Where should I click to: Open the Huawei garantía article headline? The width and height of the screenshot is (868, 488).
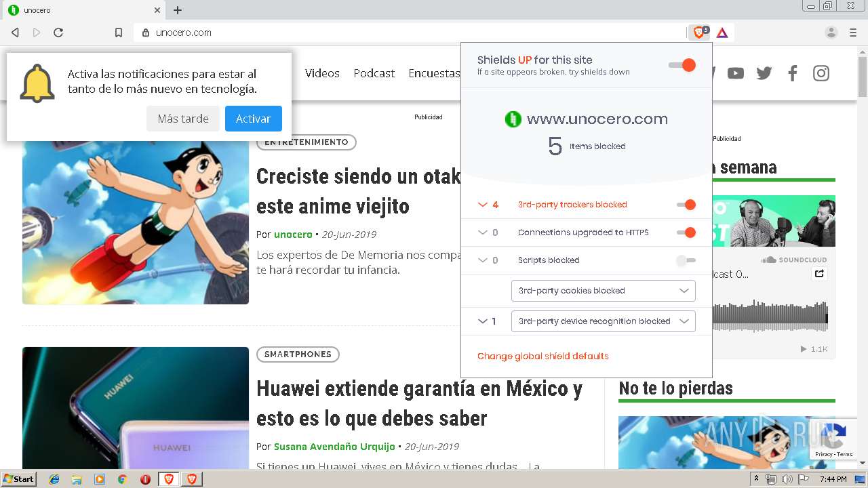tap(419, 403)
